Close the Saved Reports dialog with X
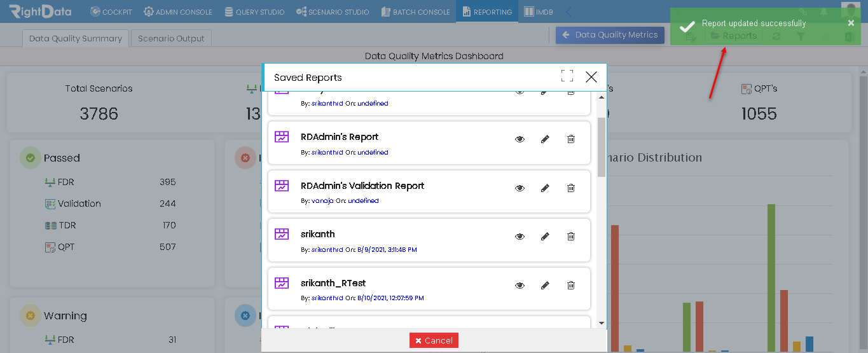868x353 pixels. point(591,77)
